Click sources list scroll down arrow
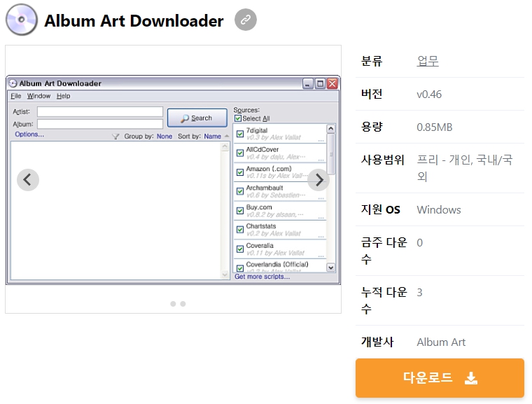The width and height of the screenshot is (532, 404). pyautogui.click(x=331, y=267)
